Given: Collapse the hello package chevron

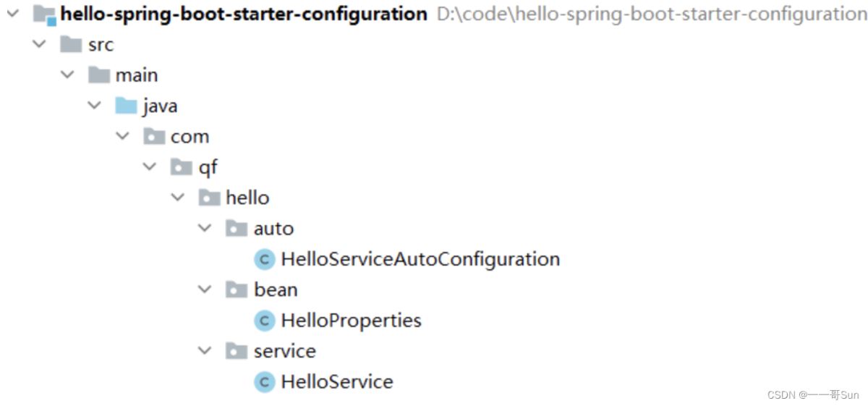Looking at the screenshot, I should point(178,198).
